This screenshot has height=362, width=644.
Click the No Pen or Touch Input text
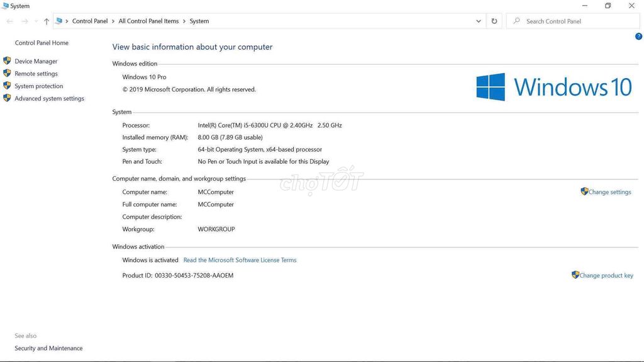point(264,162)
